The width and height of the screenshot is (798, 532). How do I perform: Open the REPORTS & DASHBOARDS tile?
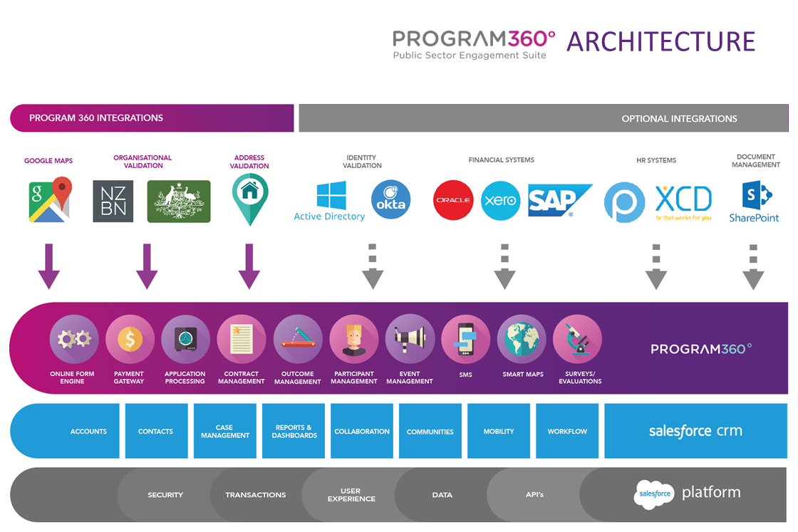point(294,432)
